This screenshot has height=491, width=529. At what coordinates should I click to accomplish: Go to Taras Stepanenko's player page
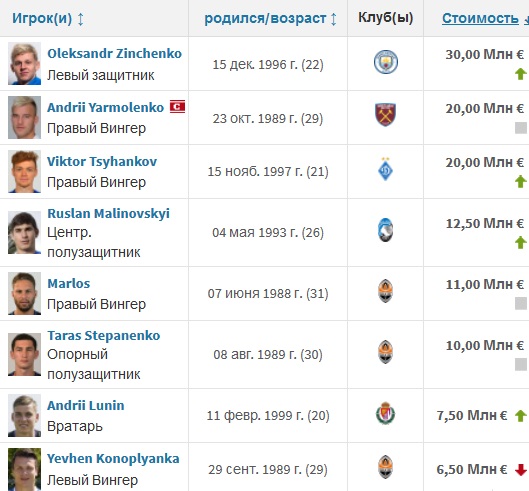[104, 336]
